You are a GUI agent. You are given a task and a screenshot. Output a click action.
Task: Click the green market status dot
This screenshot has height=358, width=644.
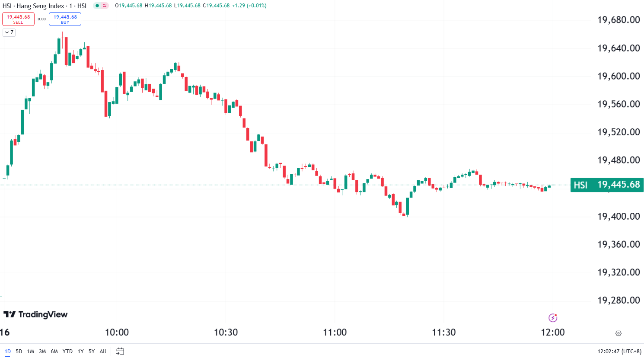point(97,6)
